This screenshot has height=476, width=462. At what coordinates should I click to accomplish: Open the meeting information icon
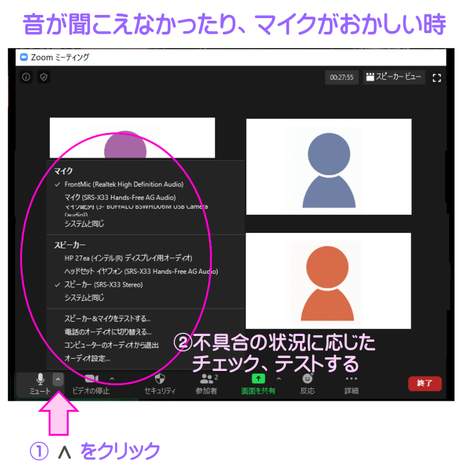[x=26, y=77]
